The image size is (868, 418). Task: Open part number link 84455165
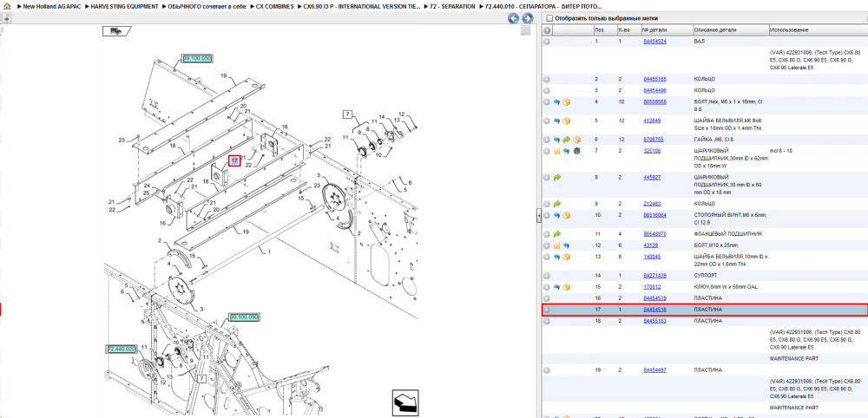coord(654,79)
